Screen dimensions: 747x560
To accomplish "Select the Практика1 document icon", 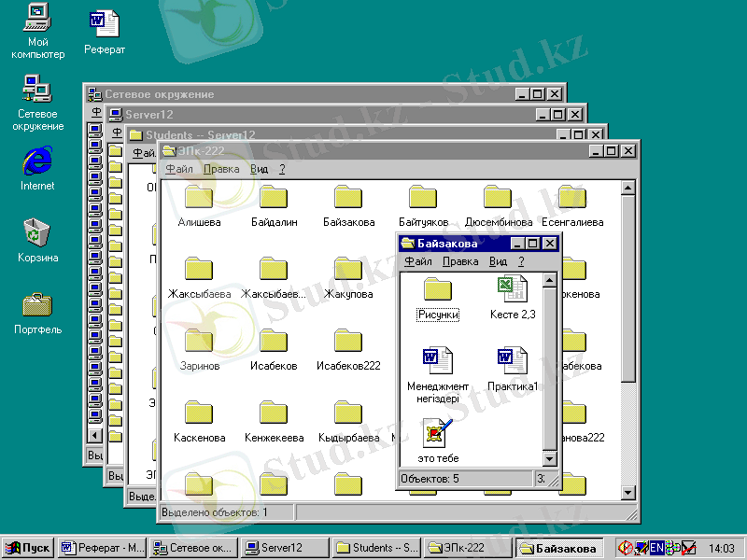I will click(x=512, y=361).
